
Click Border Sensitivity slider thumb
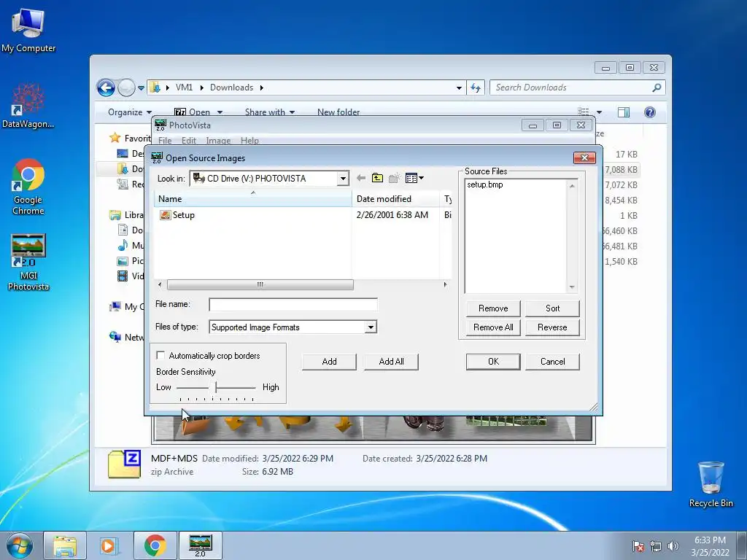(216, 387)
